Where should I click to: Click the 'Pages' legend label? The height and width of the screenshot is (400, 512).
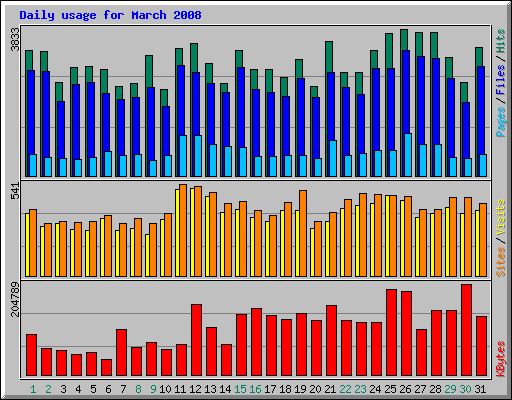pos(500,122)
